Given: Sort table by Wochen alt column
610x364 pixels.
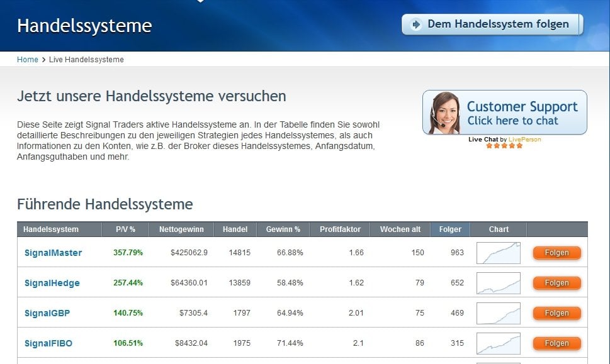Looking at the screenshot, I should 400,229.
